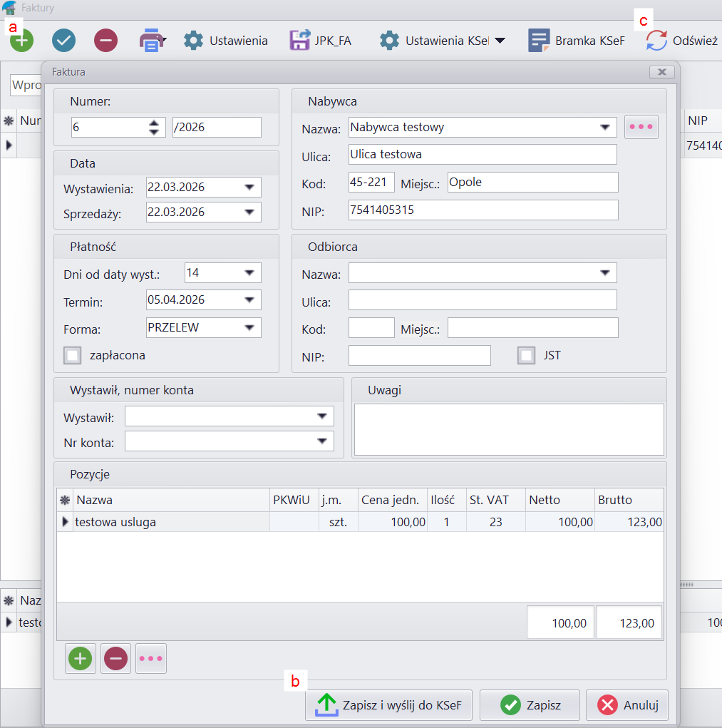
Task: Click the red minus delete icon in toolbar
Action: pyautogui.click(x=105, y=41)
